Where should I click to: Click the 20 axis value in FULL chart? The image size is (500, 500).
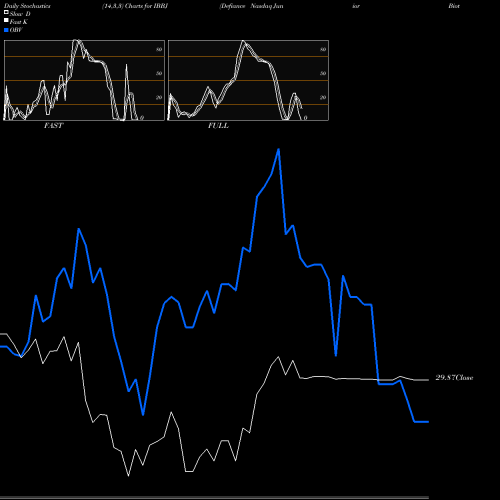(x=323, y=98)
